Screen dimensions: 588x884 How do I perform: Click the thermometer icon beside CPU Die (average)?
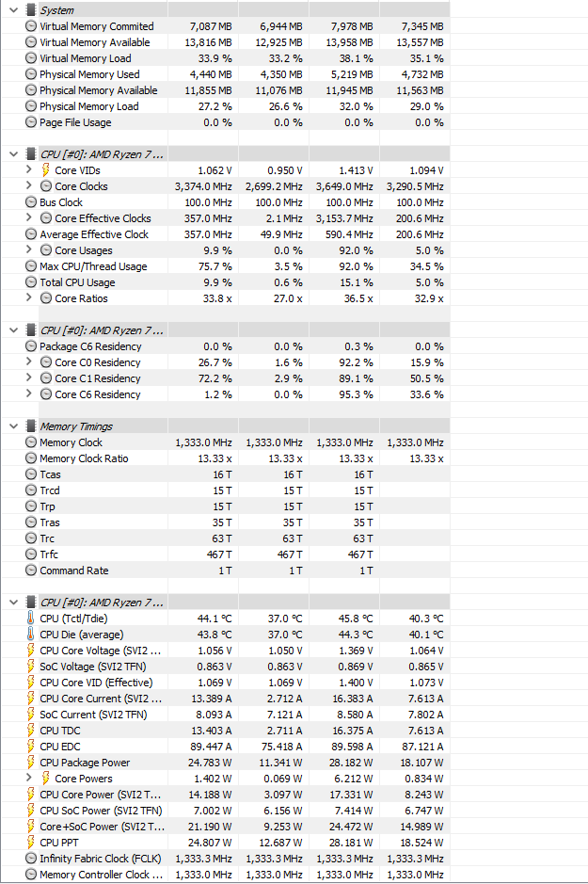(30, 635)
